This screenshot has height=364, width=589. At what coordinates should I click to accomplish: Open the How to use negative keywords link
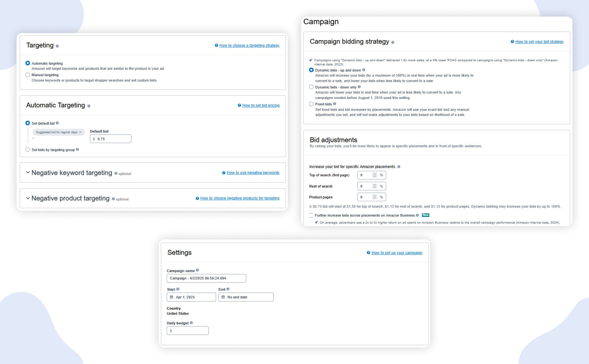click(x=253, y=172)
